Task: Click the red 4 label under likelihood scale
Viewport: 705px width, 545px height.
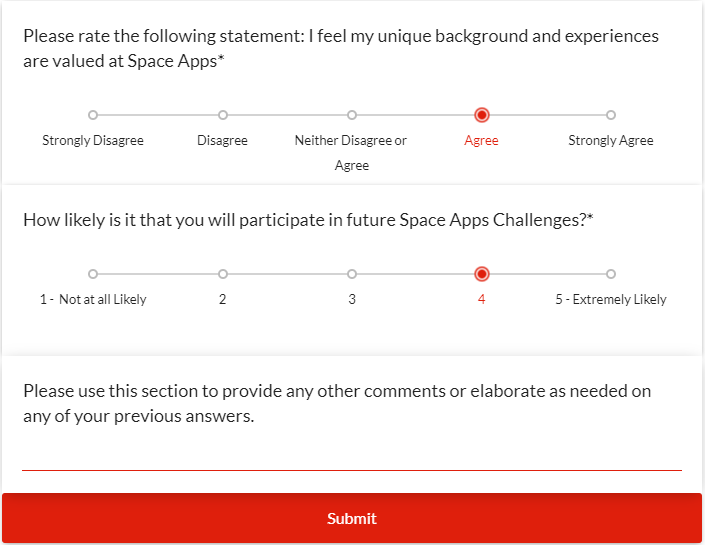Action: click(481, 300)
